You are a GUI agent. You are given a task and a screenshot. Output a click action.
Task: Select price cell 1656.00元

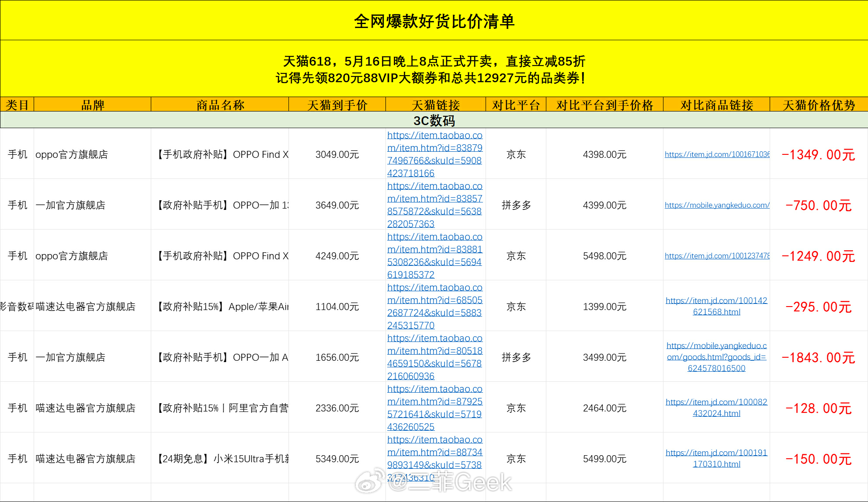[337, 357]
